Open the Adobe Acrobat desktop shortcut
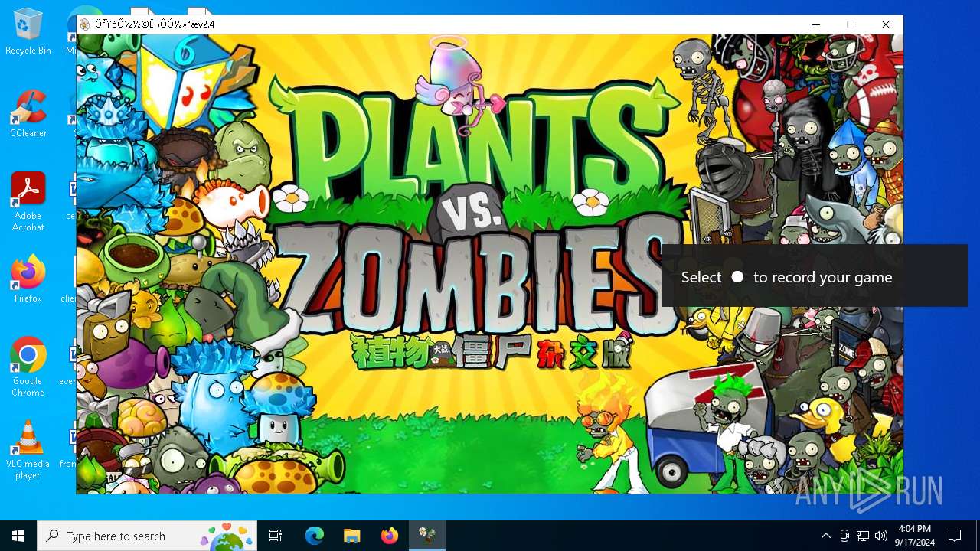 tap(28, 203)
